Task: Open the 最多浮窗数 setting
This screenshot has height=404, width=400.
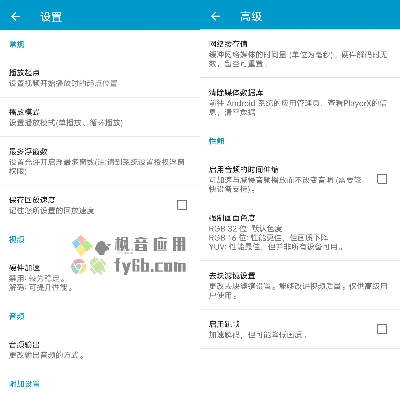Action: [100, 161]
